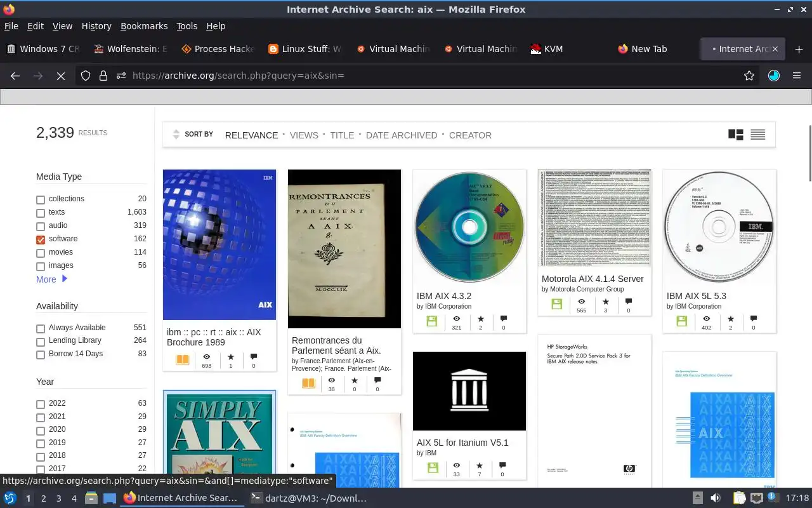Click the page vertical scrollbar

click(x=809, y=152)
